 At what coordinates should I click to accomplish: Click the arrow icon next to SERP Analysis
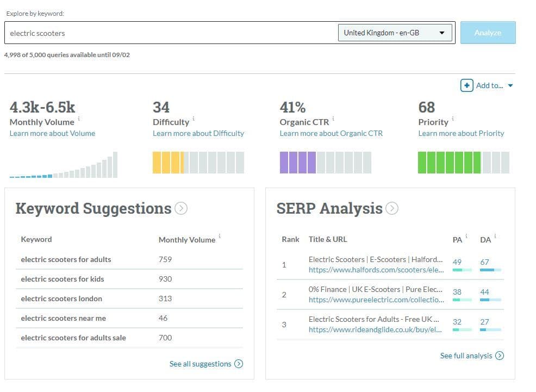point(392,208)
